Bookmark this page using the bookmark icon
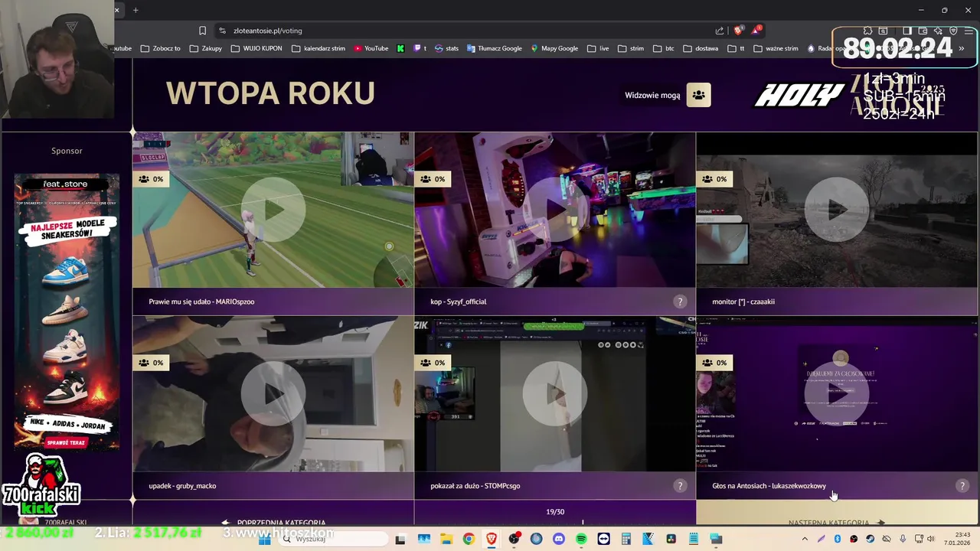980x551 pixels. tap(202, 31)
